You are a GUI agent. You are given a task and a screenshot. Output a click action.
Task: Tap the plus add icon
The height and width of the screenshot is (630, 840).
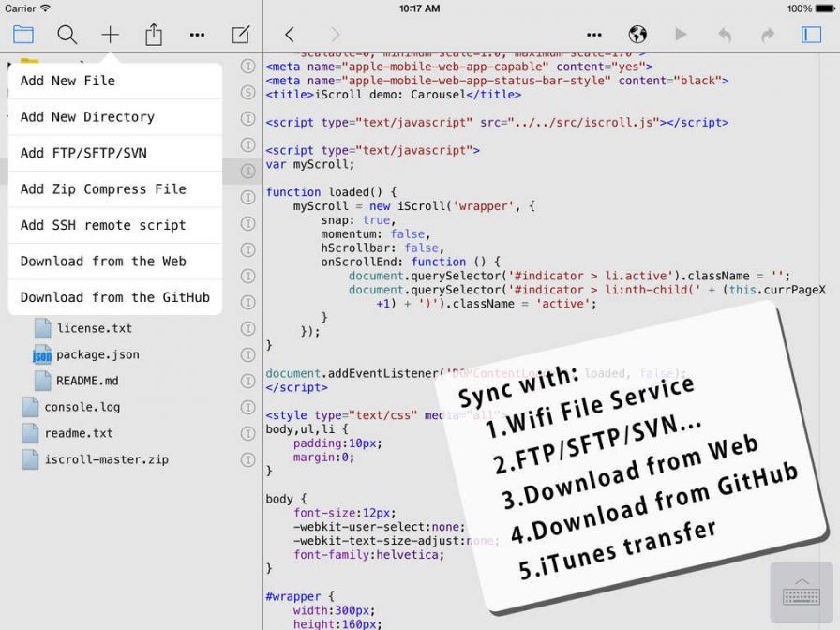111,35
